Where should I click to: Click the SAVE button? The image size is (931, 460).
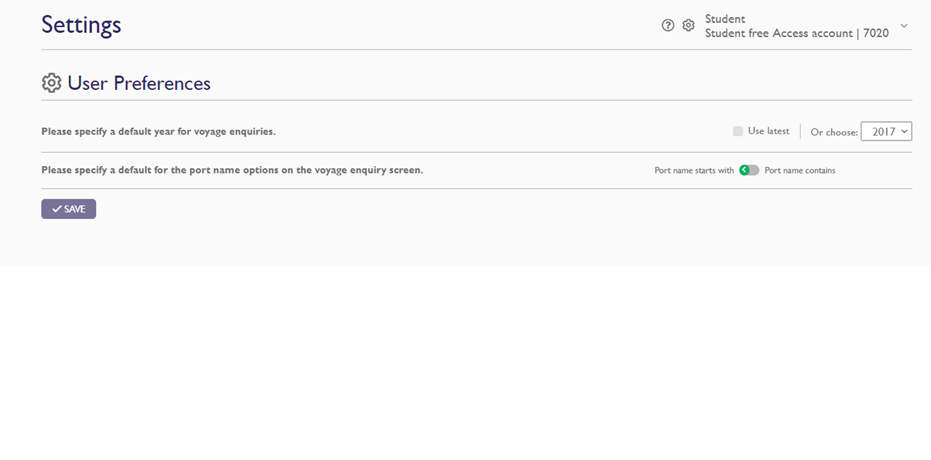68,209
